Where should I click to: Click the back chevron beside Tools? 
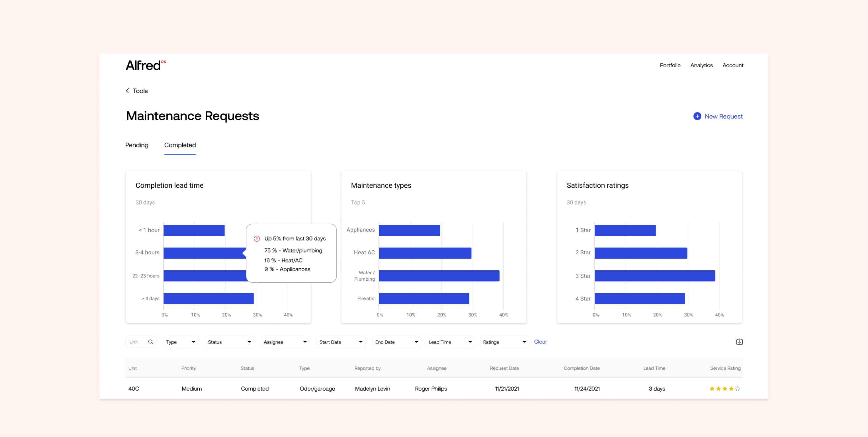point(127,91)
